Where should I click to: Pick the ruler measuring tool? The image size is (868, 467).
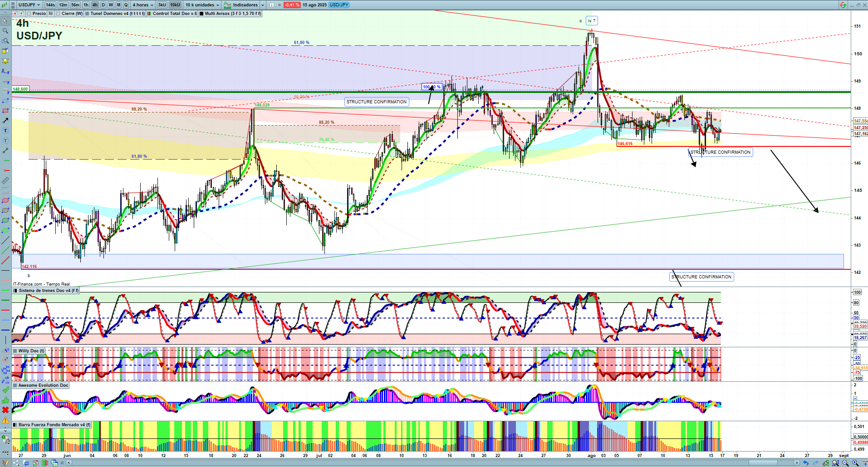coord(5,180)
